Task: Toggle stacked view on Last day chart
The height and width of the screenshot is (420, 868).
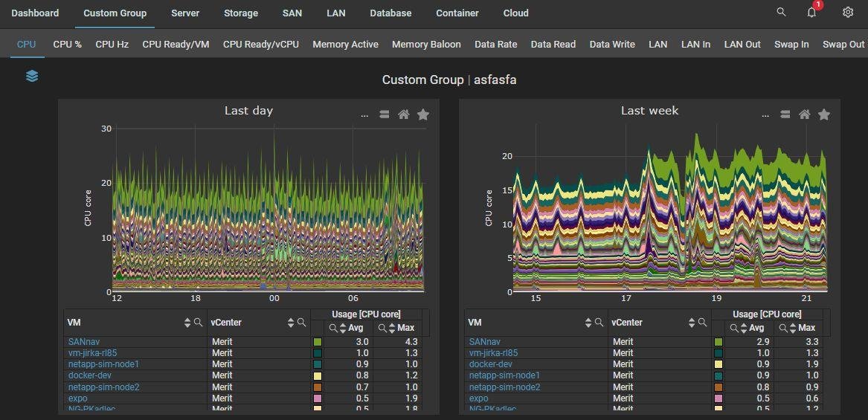Action: (384, 114)
